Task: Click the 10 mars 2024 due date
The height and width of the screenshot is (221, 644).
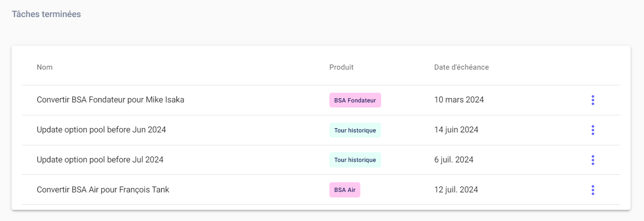Action: click(459, 100)
